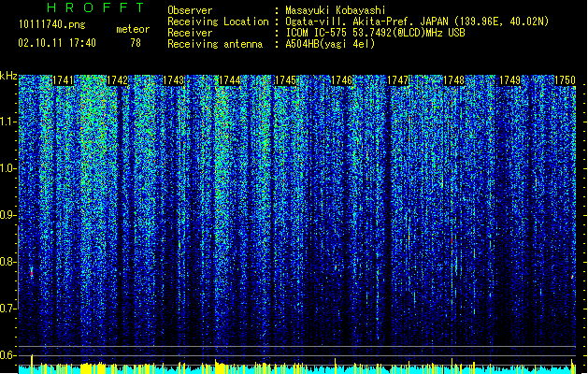Click the red echo spot near 1750 at 0.77 kHz
588x374 pixels.
572,277
